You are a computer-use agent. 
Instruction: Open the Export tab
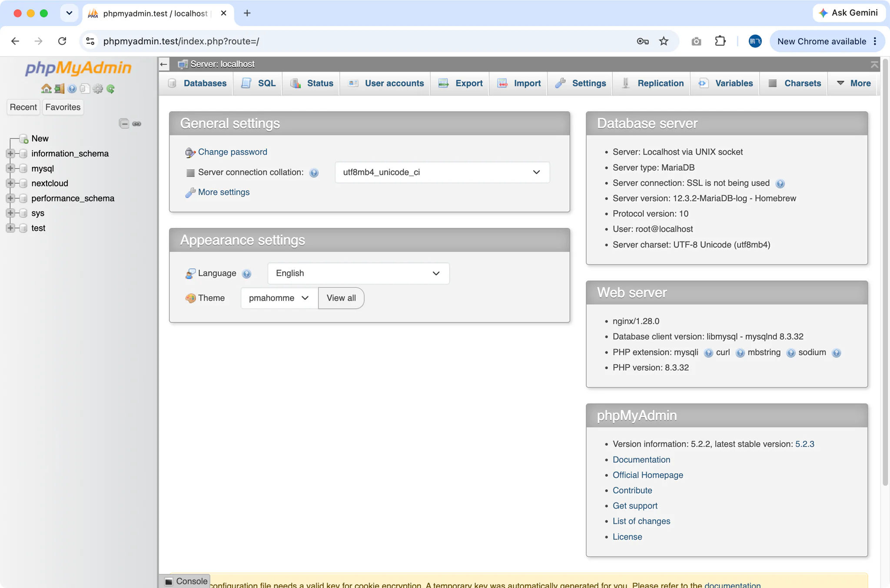pyautogui.click(x=460, y=83)
